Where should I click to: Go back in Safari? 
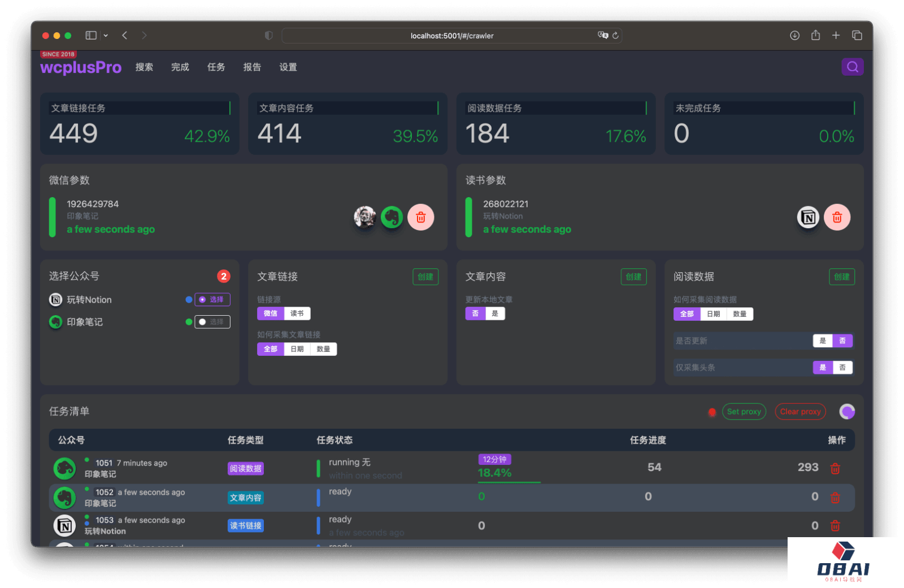coord(125,35)
